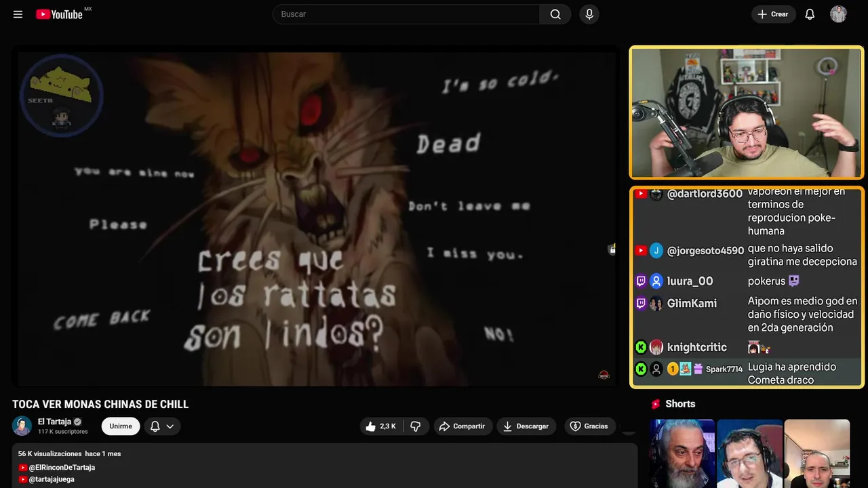Screen dimensions: 868x488
Task: Click the Buscar search field
Action: (406, 14)
